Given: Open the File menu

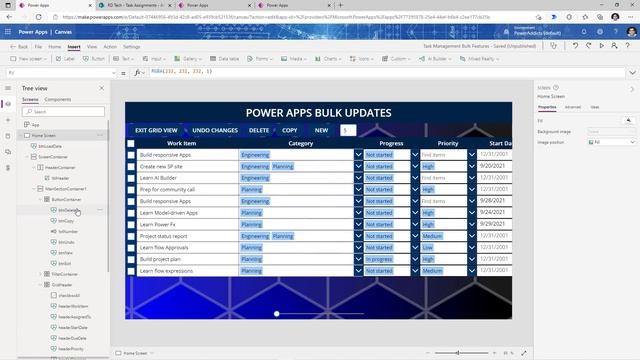Looking at the screenshot, I should tap(38, 47).
